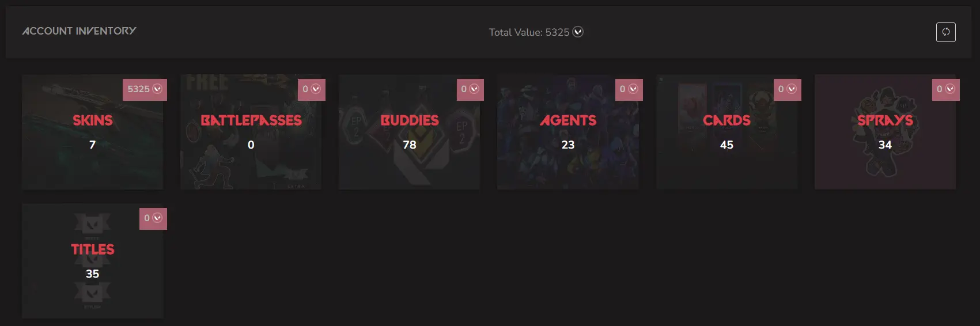980x326 pixels.
Task: Open the Agents category card
Action: pos(568,132)
